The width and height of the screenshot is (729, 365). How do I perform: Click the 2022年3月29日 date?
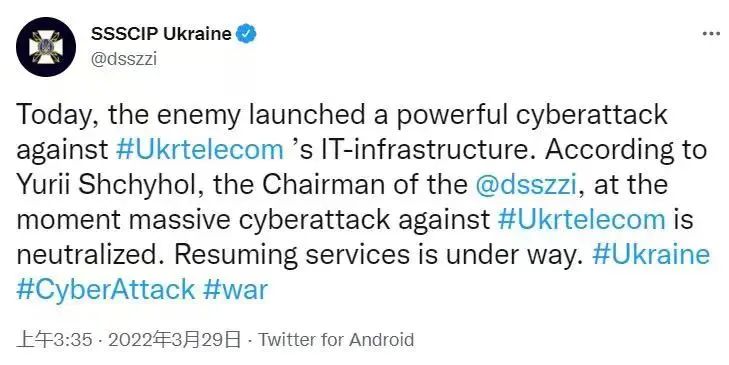coord(175,340)
